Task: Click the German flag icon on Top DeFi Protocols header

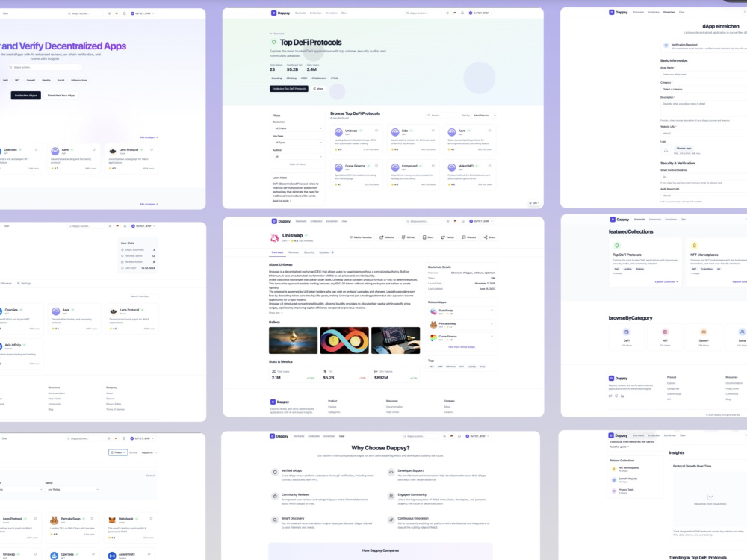Action: click(454, 13)
